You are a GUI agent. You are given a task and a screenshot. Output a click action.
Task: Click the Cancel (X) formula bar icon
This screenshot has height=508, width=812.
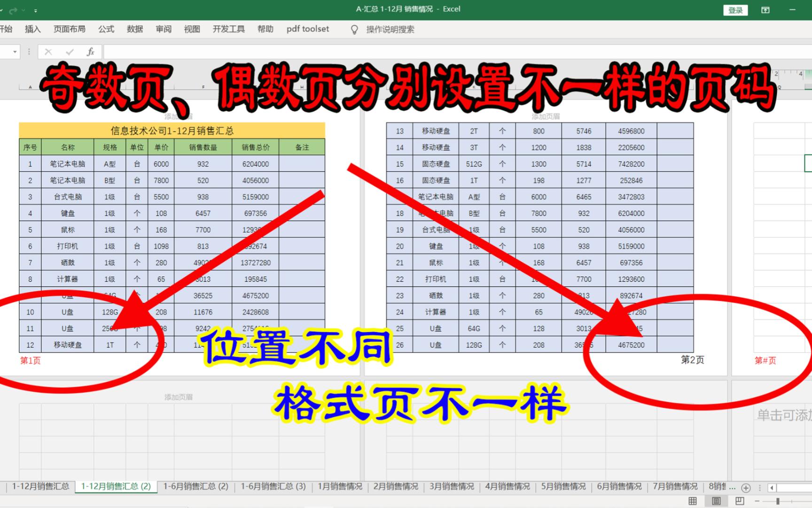tap(48, 52)
